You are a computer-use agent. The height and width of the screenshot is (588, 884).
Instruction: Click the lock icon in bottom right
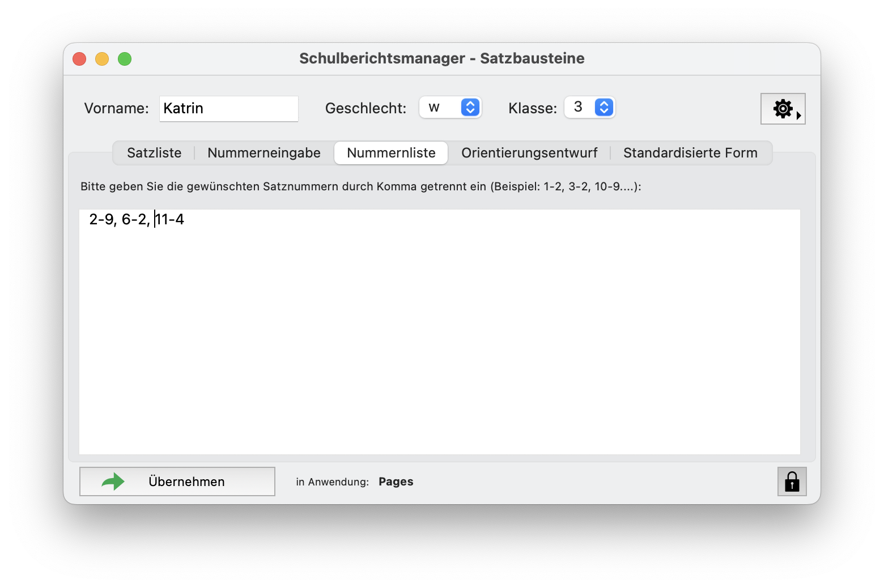[x=791, y=481]
